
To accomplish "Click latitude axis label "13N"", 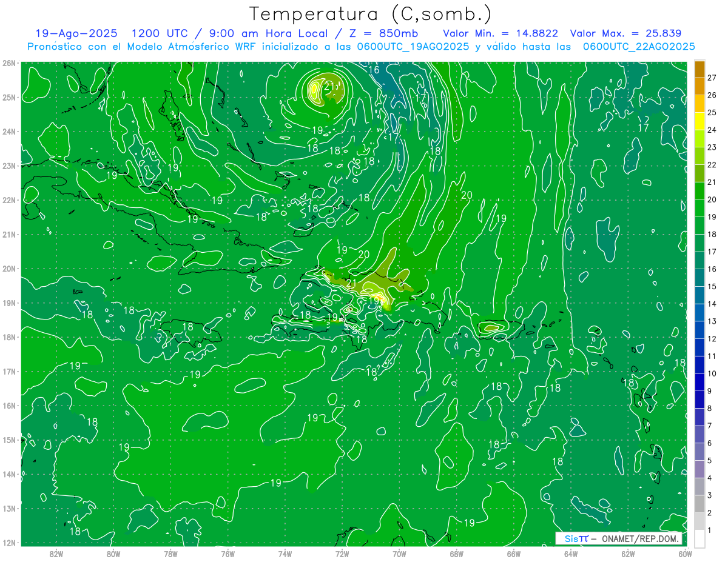I will [x=8, y=508].
